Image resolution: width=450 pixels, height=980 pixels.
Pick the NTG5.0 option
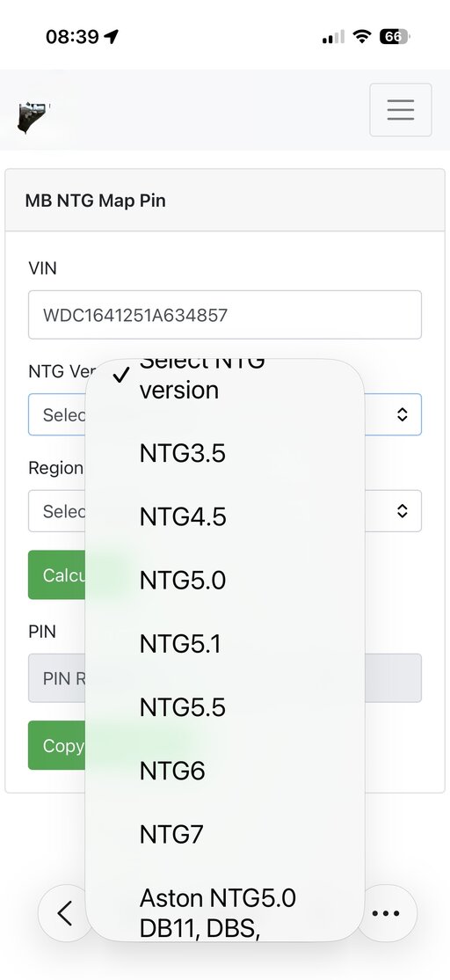point(225,581)
